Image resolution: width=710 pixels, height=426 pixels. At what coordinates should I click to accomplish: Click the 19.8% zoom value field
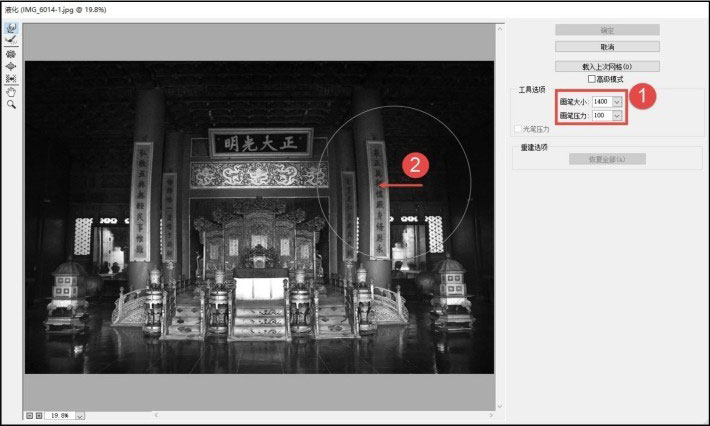60,416
